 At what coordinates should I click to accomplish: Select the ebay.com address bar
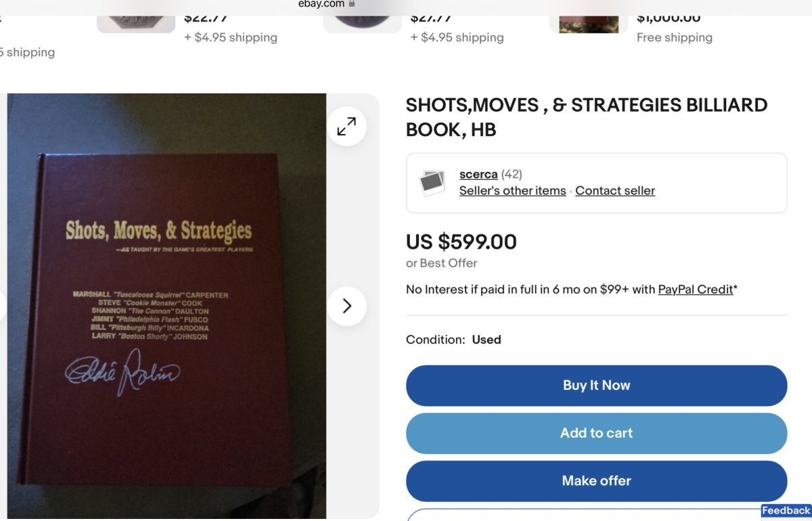coord(321,4)
